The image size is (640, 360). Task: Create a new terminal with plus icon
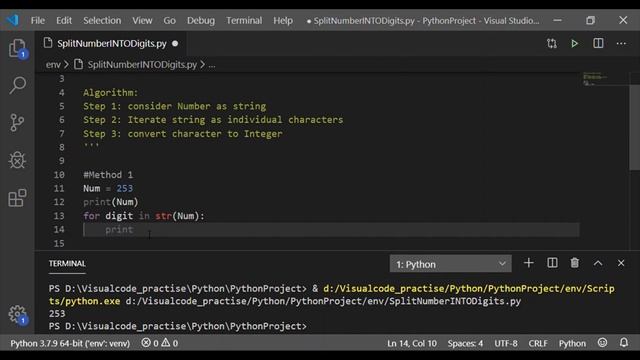529,263
